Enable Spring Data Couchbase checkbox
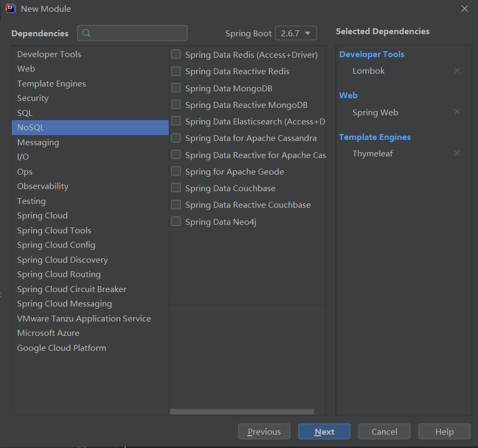Image resolution: width=478 pixels, height=448 pixels. 176,188
